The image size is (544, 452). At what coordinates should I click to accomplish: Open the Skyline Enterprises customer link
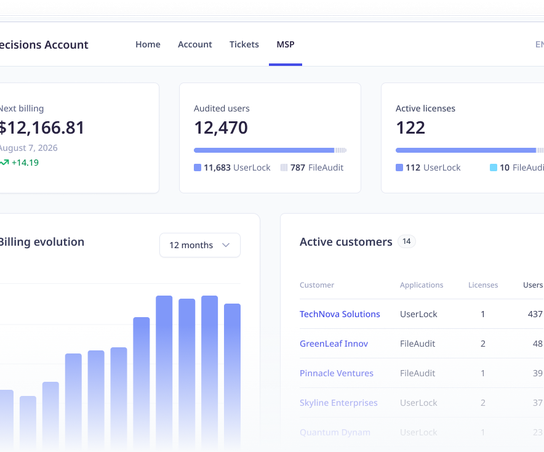338,403
